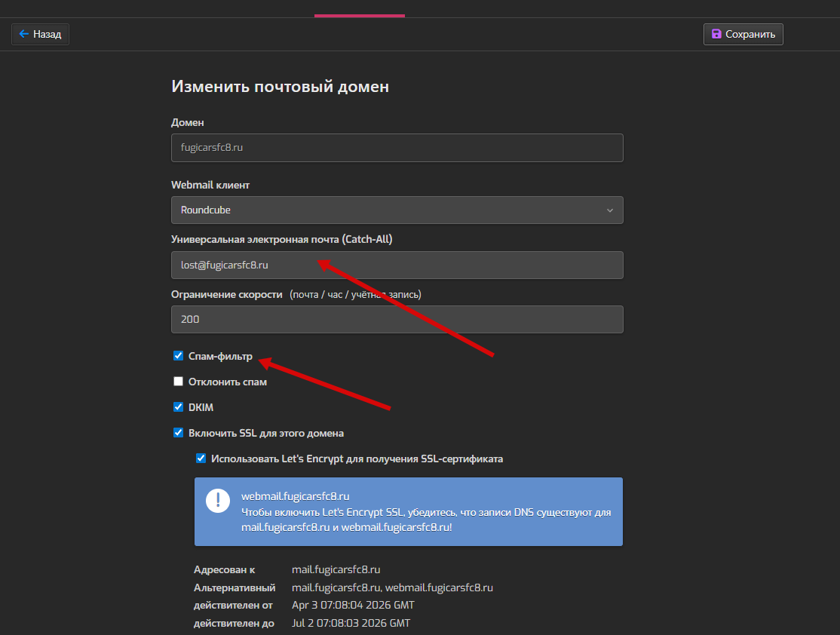Click the exclamation icon in the blue notice
The height and width of the screenshot is (635, 840).
pyautogui.click(x=218, y=501)
